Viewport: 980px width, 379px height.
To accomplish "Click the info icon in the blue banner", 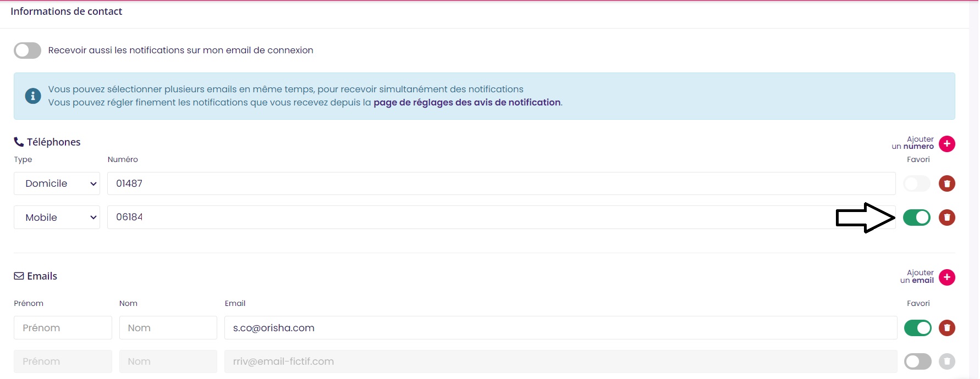I will point(33,96).
